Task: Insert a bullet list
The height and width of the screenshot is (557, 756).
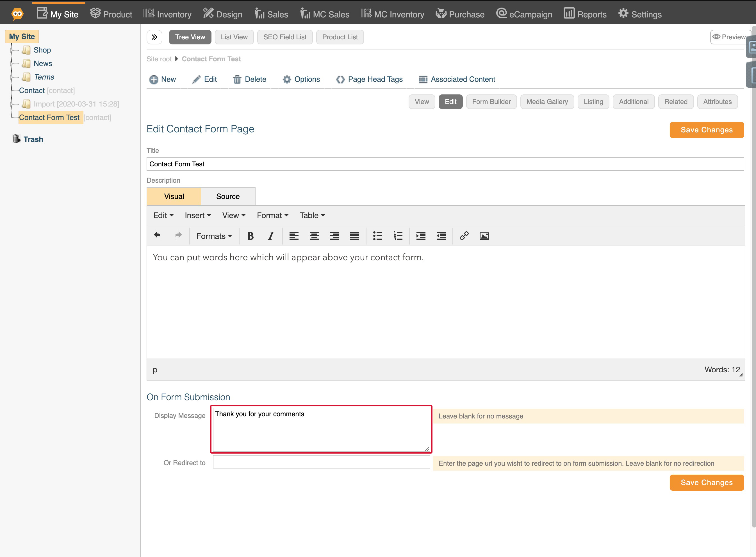Action: [378, 236]
